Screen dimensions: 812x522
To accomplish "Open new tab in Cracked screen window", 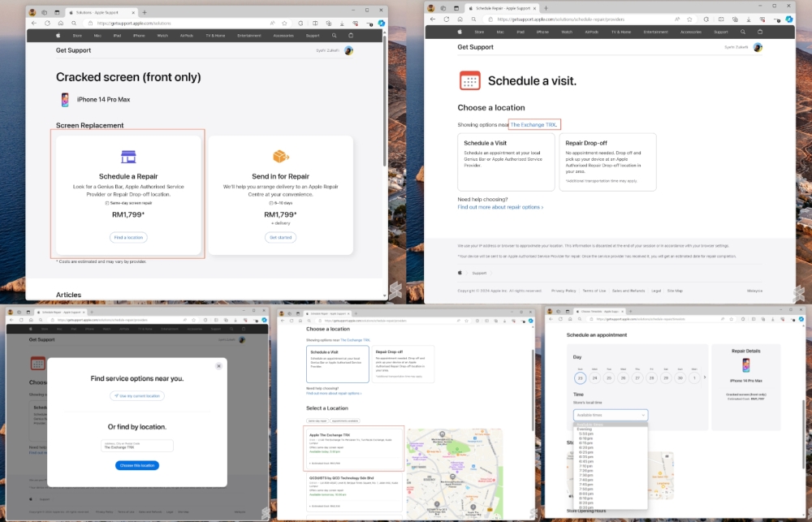I will click(144, 12).
